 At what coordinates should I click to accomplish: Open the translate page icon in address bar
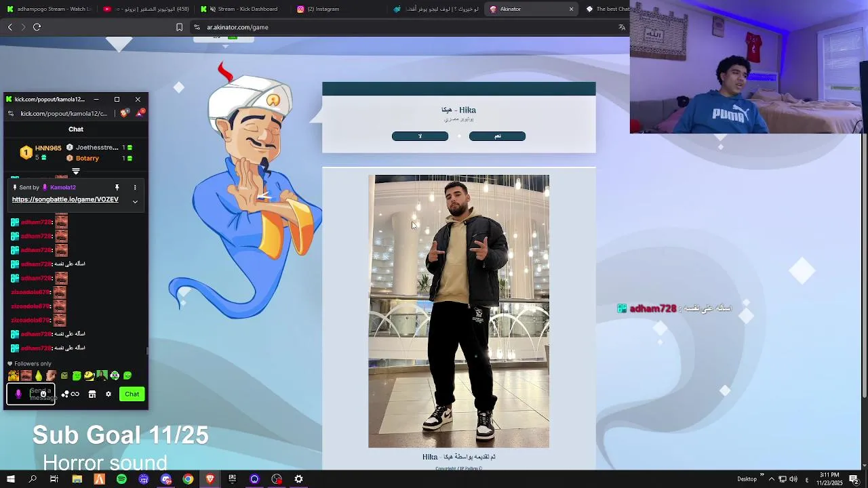[621, 27]
